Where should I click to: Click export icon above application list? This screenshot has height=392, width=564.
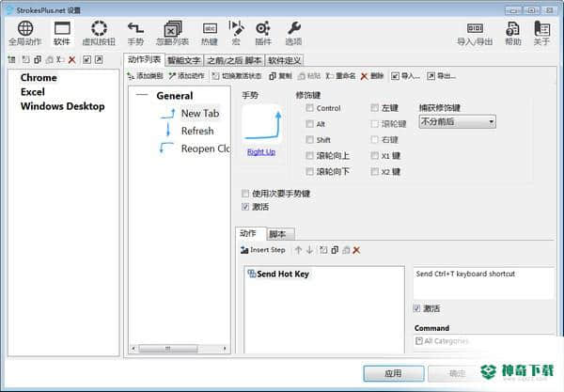(99, 60)
